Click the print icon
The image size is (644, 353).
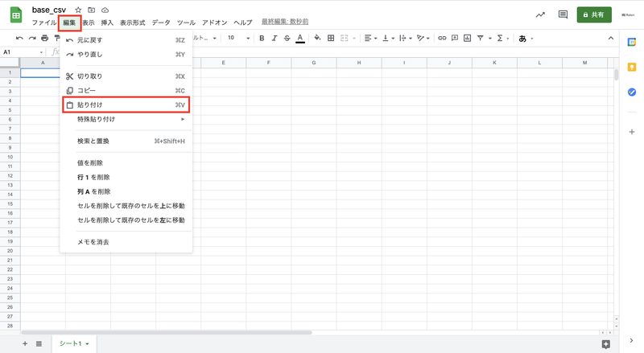click(45, 38)
